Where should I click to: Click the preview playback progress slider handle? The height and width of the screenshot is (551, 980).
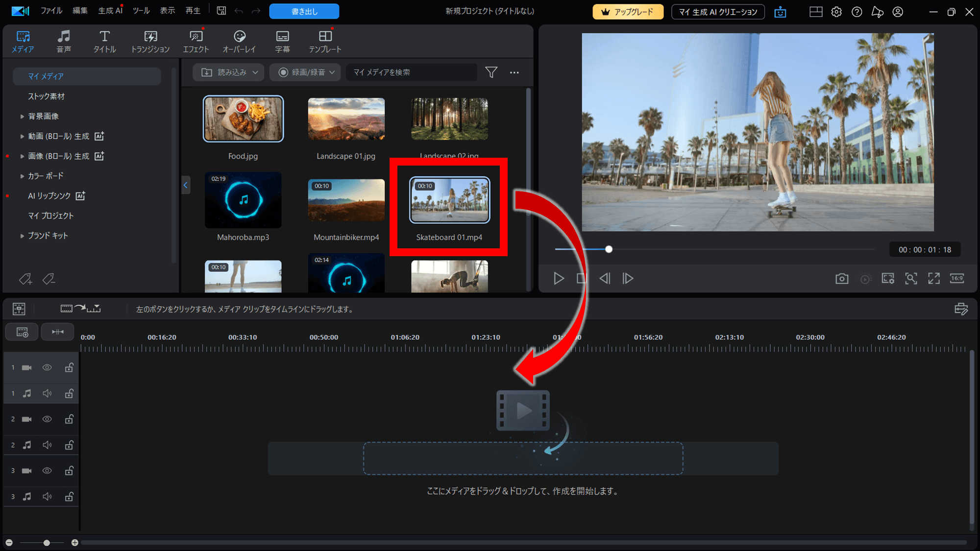click(609, 249)
